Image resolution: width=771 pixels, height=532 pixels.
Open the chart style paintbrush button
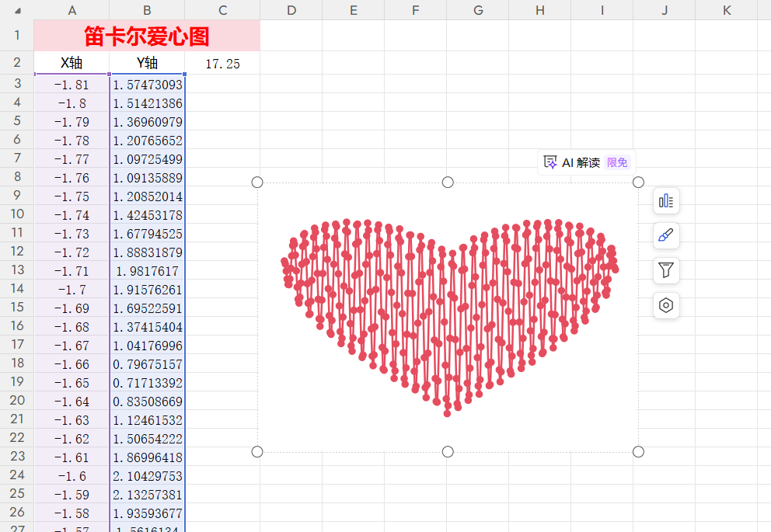pyautogui.click(x=665, y=235)
